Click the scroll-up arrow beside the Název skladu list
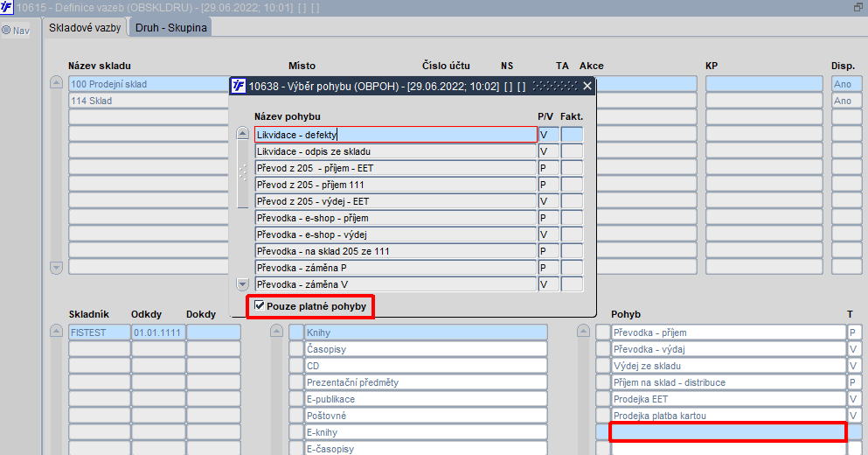Screen dimensions: 868x455 click(x=56, y=82)
